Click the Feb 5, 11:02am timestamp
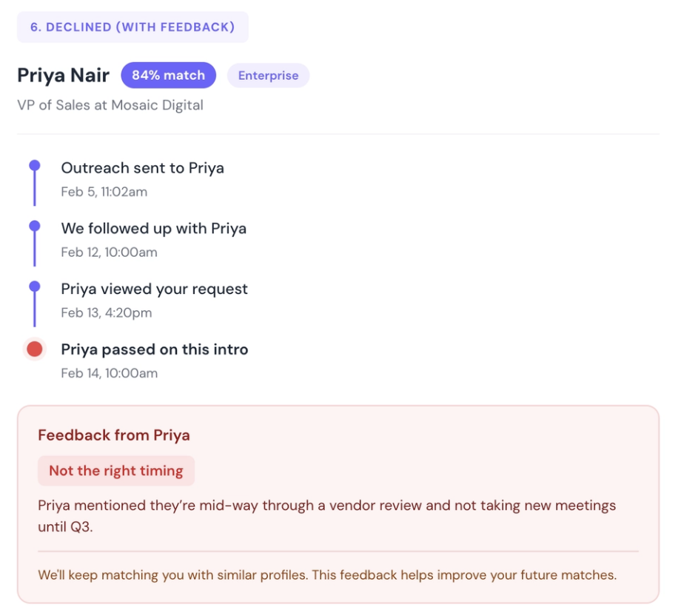 pos(104,192)
